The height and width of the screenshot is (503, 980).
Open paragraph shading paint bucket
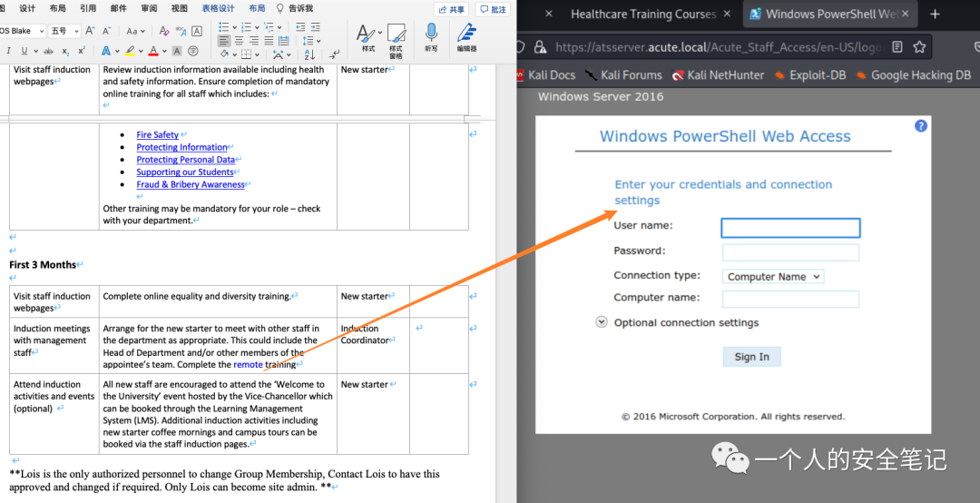225,54
